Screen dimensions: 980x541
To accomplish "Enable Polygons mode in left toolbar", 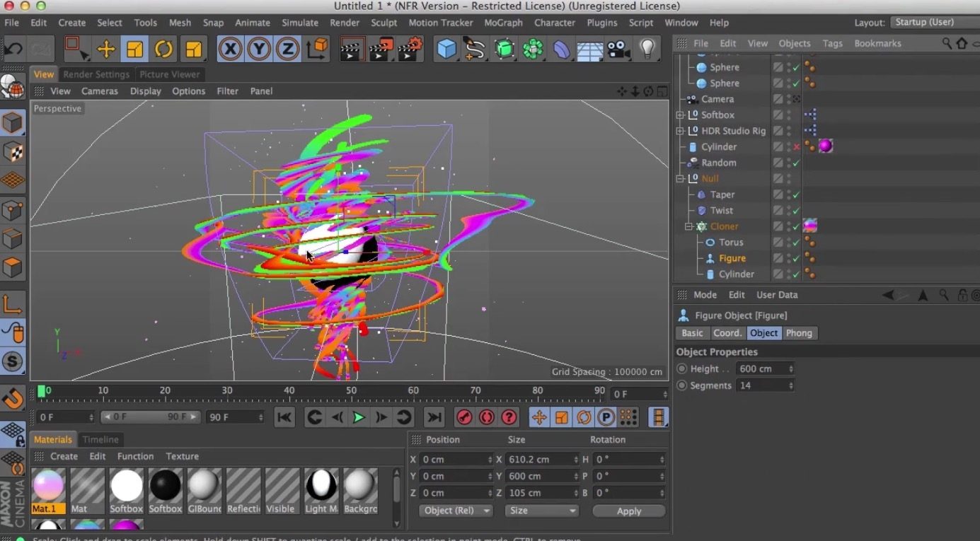I will click(x=13, y=268).
